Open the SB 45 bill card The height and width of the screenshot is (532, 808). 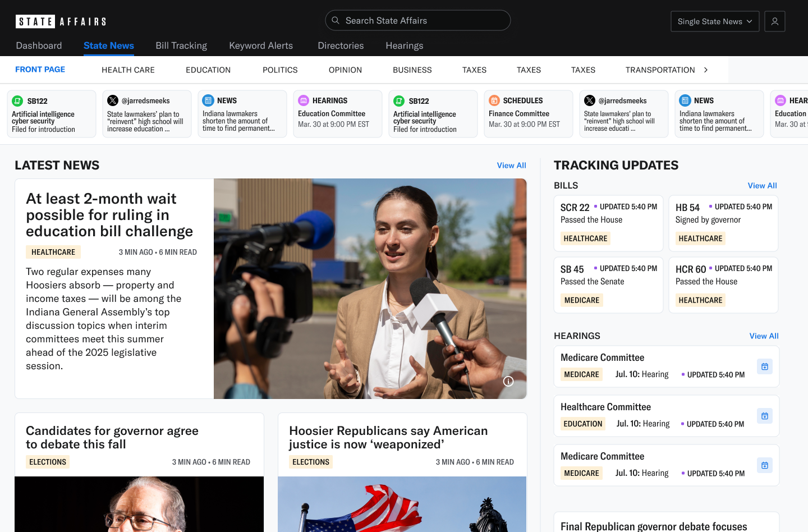tap(608, 285)
